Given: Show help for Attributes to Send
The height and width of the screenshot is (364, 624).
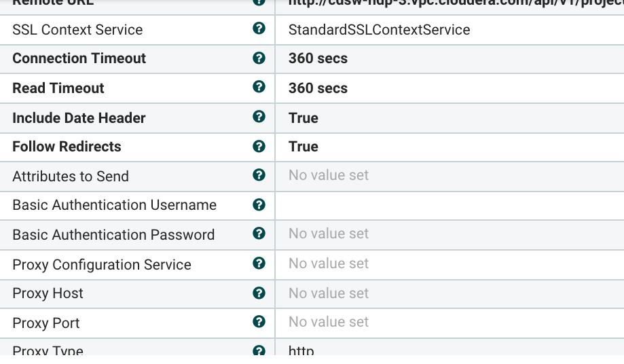Looking at the screenshot, I should click(259, 175).
